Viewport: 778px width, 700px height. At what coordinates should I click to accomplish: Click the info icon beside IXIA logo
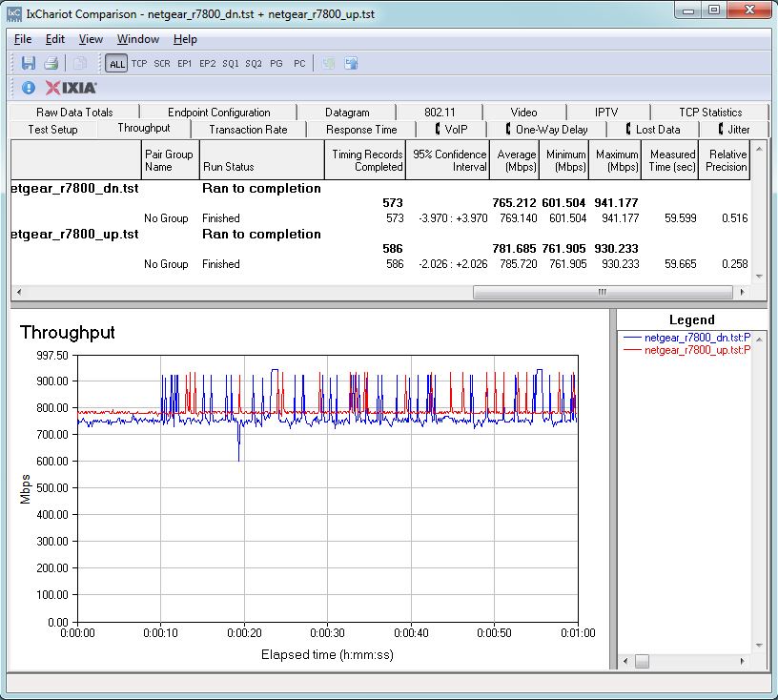(29, 88)
